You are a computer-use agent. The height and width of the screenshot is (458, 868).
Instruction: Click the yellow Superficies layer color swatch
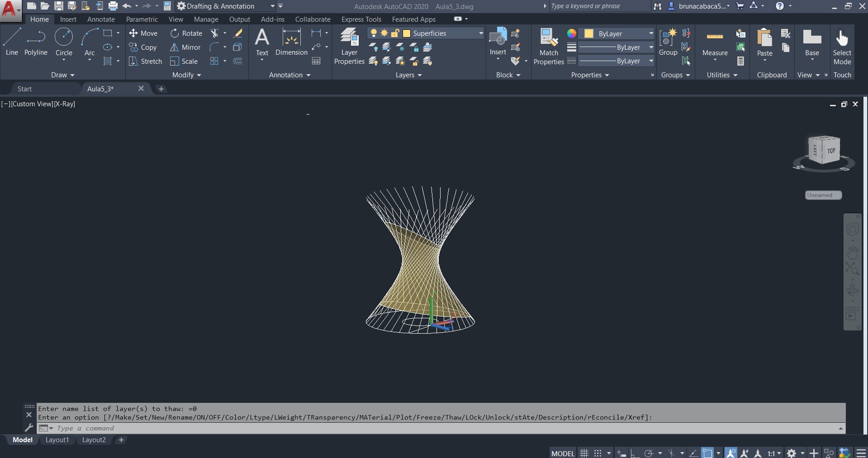(407, 33)
